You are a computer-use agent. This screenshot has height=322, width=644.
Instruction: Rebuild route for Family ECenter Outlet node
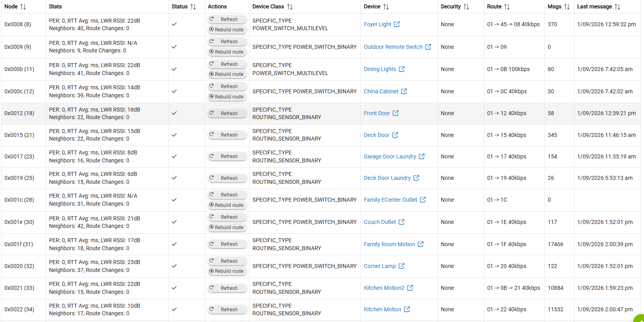click(227, 205)
